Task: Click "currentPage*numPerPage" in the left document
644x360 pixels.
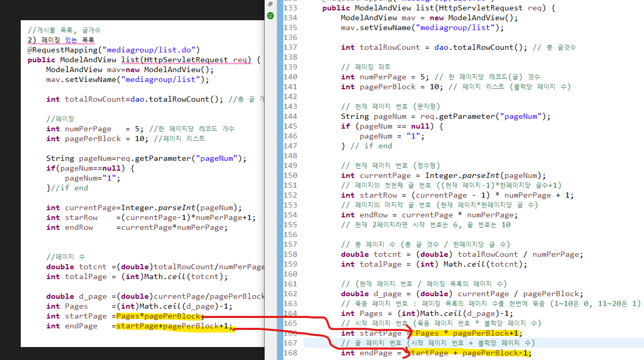Action: tap(172, 227)
